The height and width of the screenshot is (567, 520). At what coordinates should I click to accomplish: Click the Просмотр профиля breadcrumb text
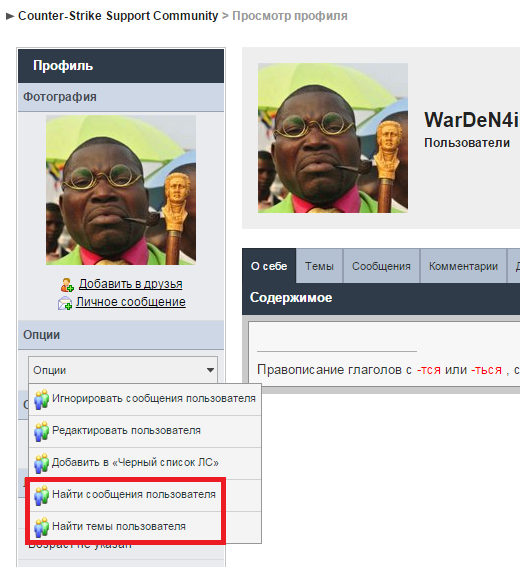290,16
